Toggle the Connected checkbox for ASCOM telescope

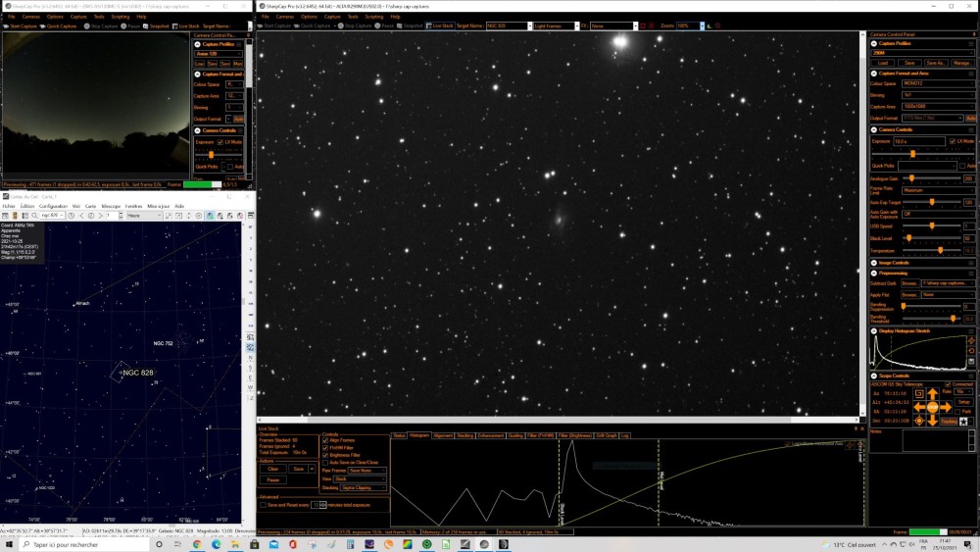coord(948,384)
